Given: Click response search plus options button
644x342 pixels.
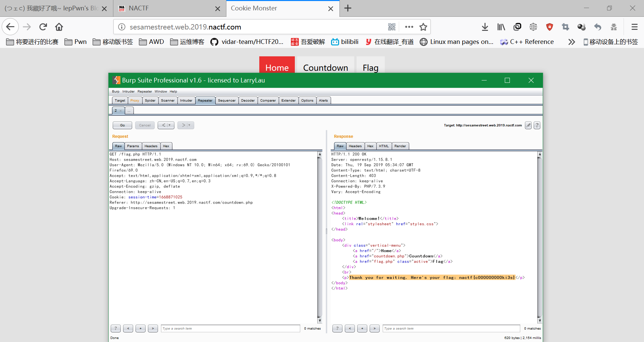Looking at the screenshot, I should coord(362,329).
